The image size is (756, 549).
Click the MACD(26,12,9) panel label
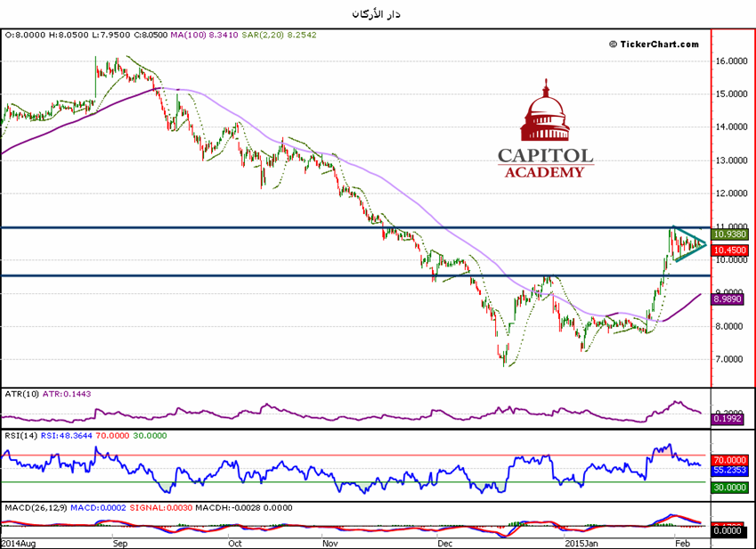36,507
